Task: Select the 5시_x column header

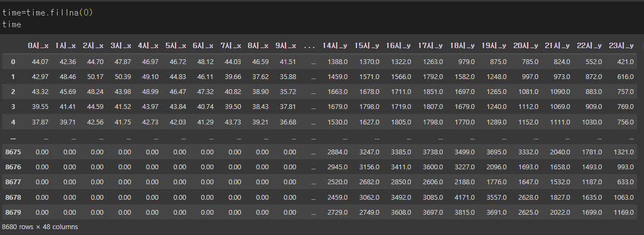Action: (176, 46)
